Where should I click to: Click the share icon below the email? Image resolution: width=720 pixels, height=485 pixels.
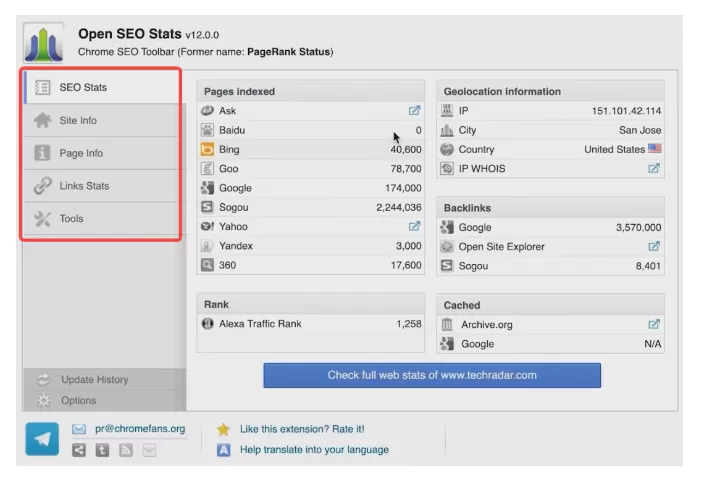coord(79,451)
